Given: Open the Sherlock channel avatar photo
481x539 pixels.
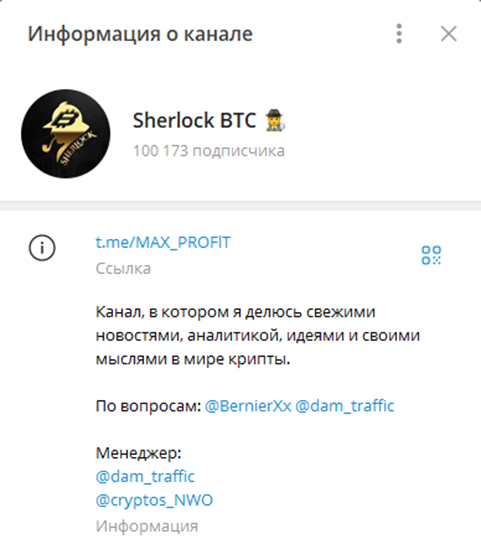Looking at the screenshot, I should (66, 134).
